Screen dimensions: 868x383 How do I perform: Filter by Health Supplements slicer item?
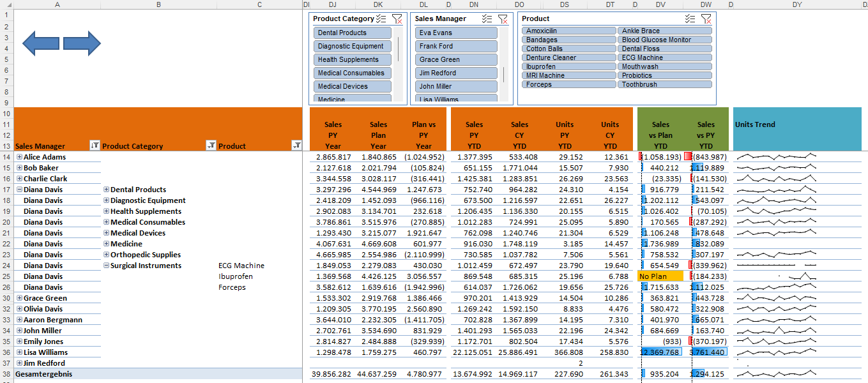coord(352,59)
